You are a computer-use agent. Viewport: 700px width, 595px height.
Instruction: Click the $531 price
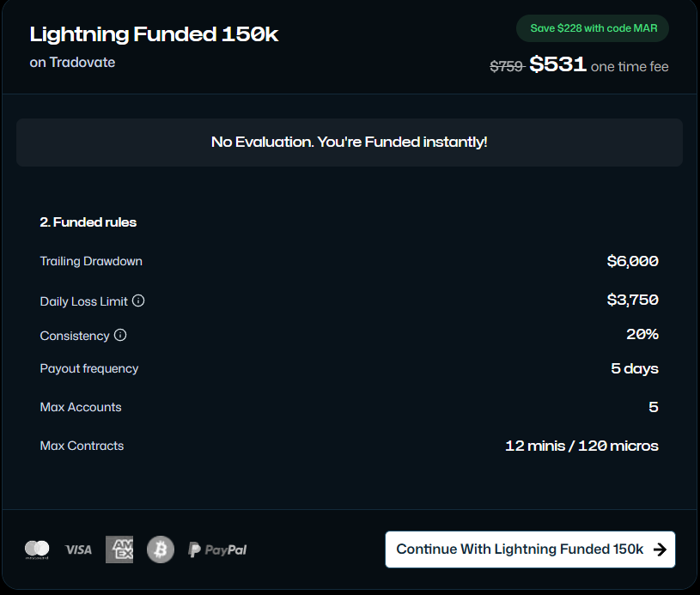point(557,64)
